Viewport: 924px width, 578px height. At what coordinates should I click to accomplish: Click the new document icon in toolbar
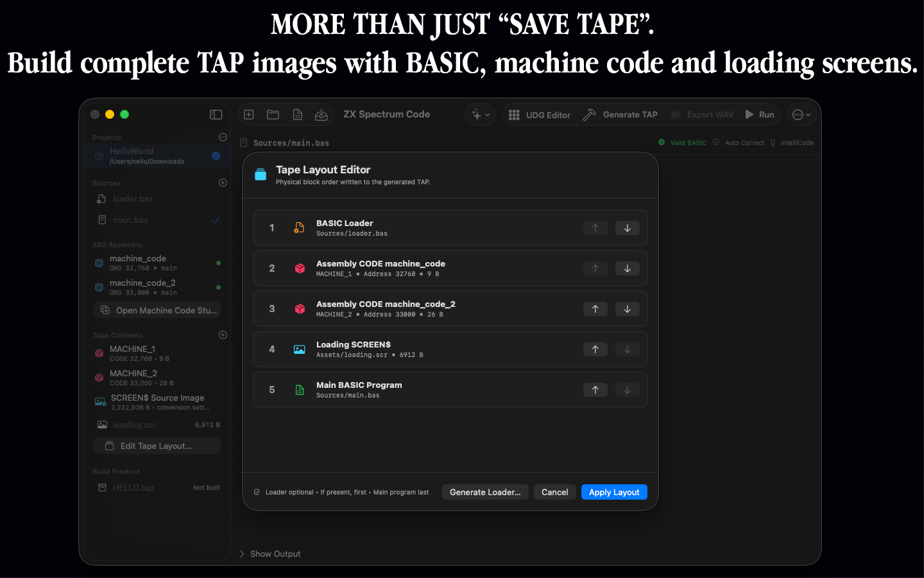297,114
